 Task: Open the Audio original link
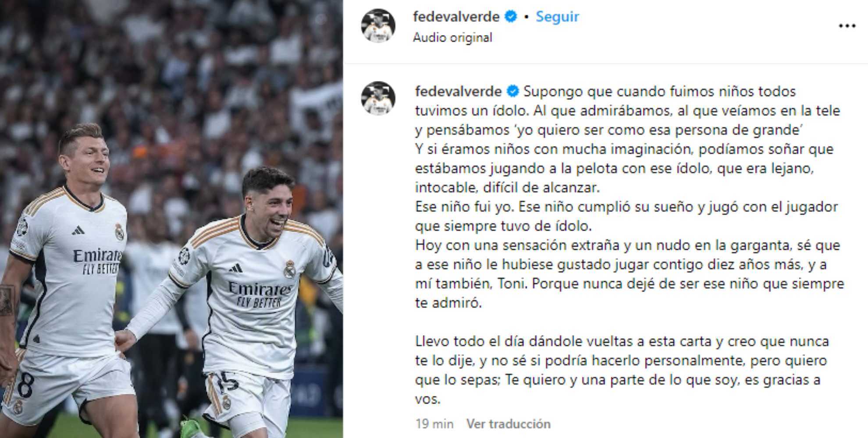[x=452, y=38]
